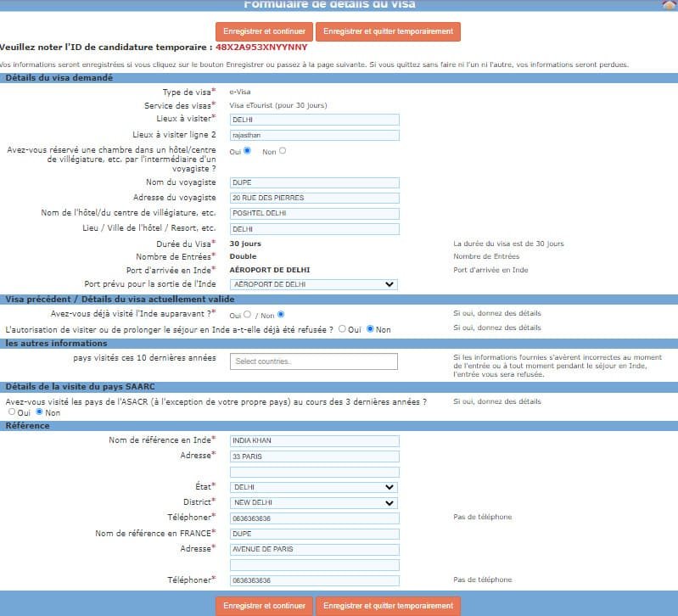
Task: Click the 'les autres informations' section header
Action: pyautogui.click(x=339, y=344)
